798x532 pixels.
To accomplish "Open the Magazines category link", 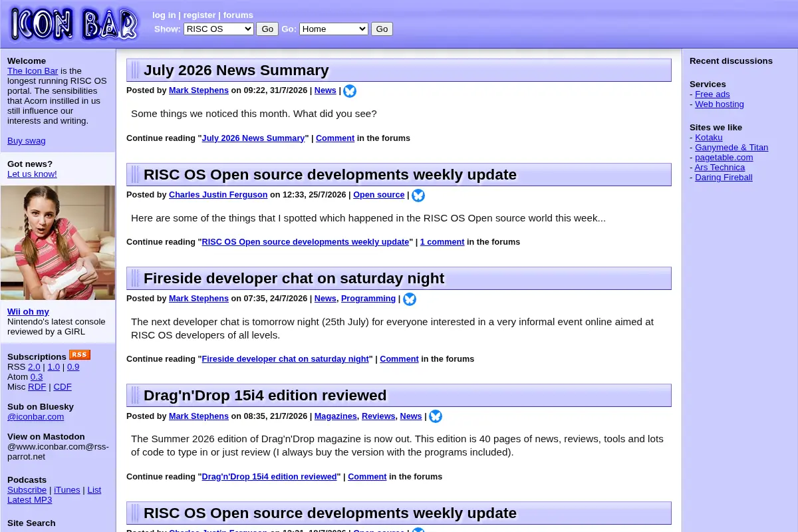I will [x=336, y=416].
